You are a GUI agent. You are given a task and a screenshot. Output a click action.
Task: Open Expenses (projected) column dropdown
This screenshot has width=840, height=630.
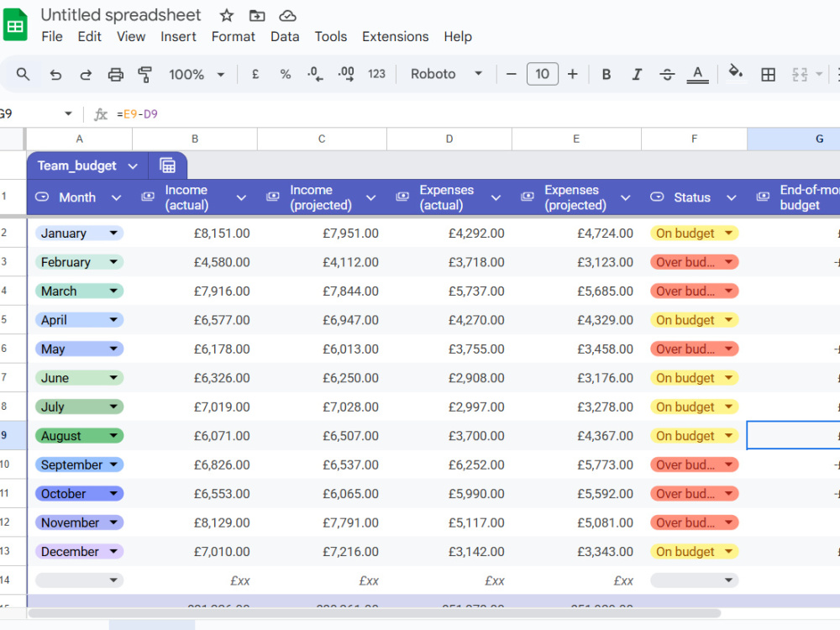point(625,197)
